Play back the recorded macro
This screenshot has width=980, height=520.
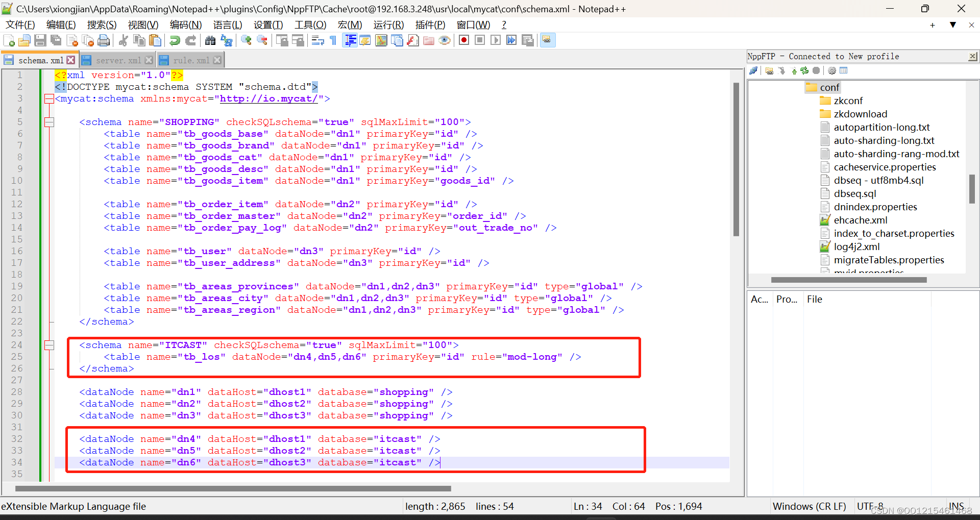[x=496, y=40]
